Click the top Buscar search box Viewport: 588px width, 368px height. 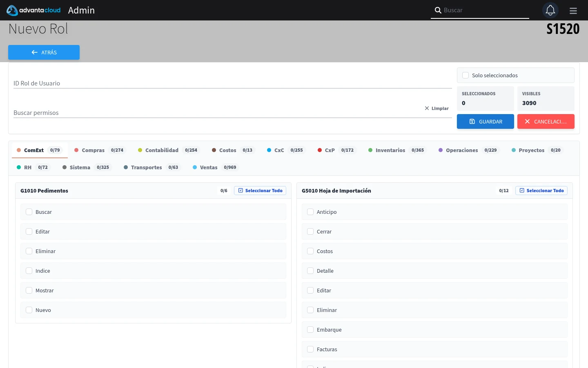480,10
